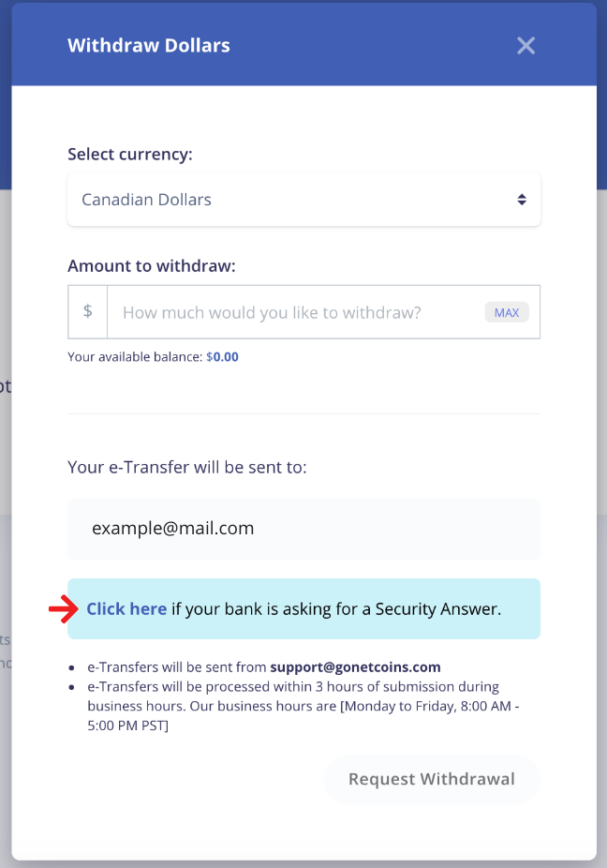The image size is (607, 868).
Task: Click the business hours processing note
Action: click(293, 707)
